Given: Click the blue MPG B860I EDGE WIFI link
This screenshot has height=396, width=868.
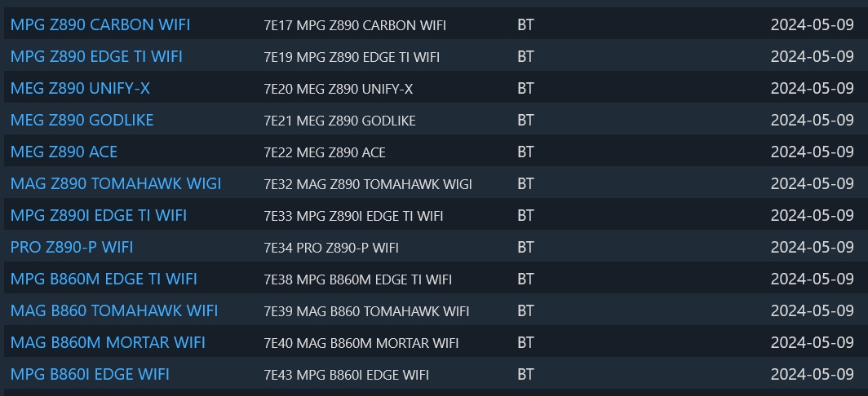Looking at the screenshot, I should pyautogui.click(x=90, y=375).
